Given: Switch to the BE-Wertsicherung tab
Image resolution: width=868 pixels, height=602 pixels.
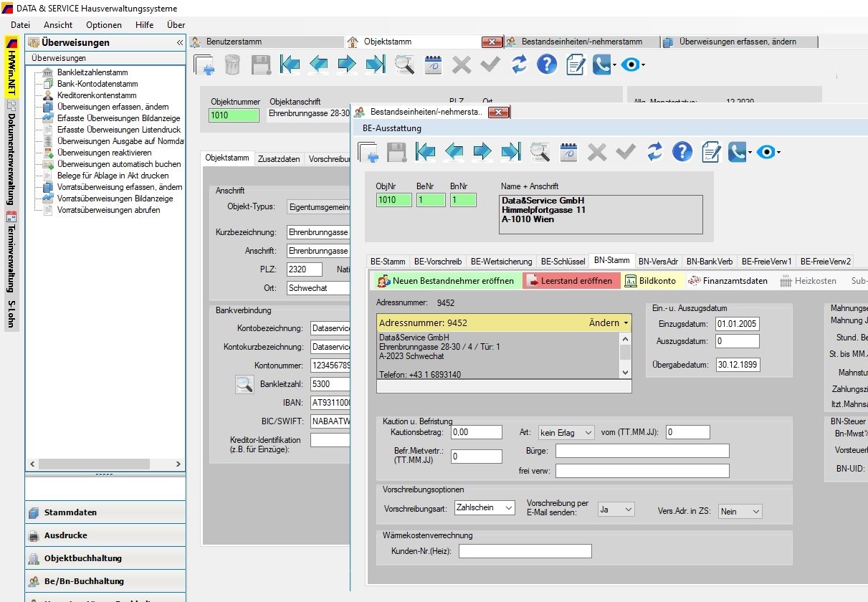Looking at the screenshot, I should click(502, 262).
